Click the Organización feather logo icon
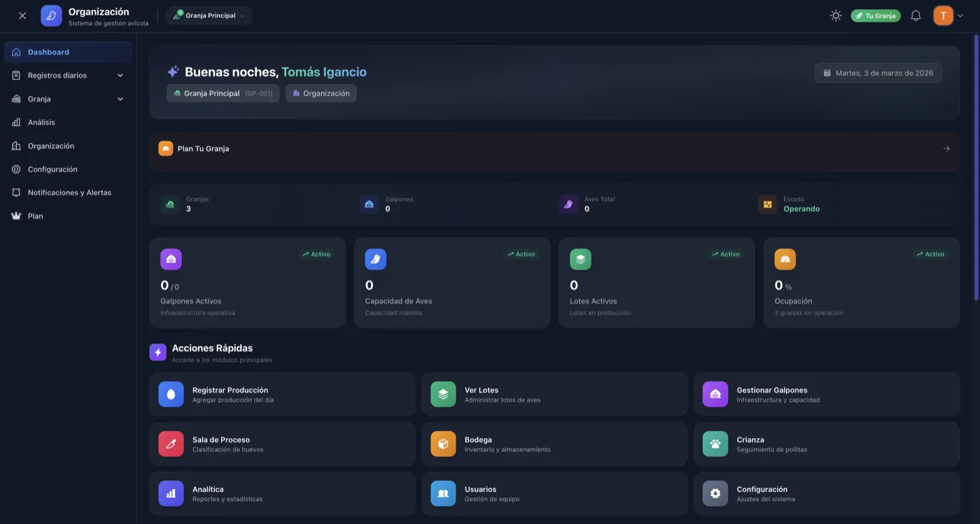 point(51,15)
